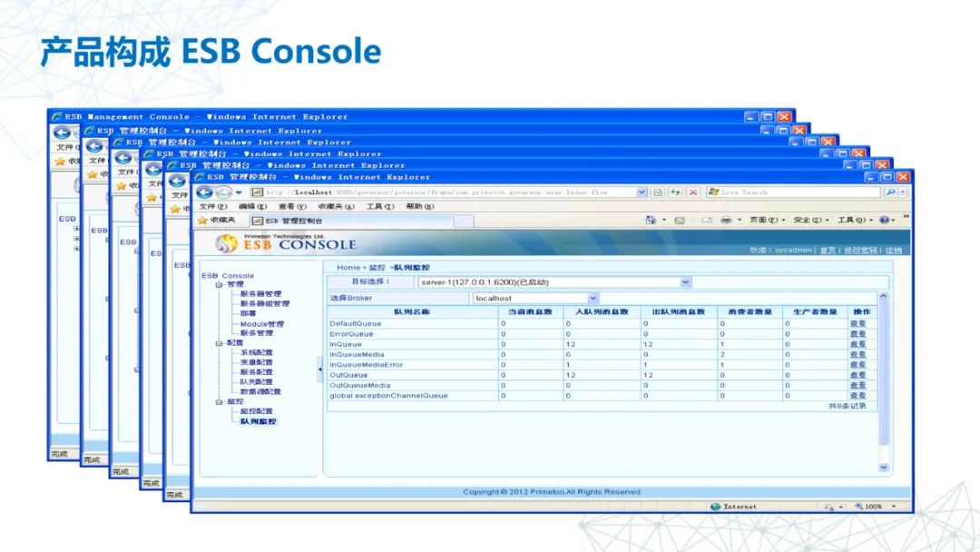The height and width of the screenshot is (552, 980).
Task: Click the Help question-mark icon in command bar
Action: pos(885,220)
